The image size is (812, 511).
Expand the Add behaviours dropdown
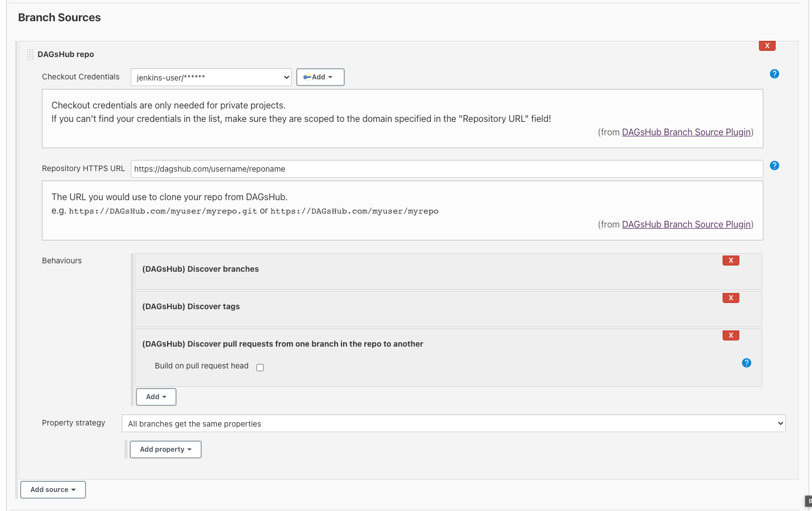pos(156,396)
